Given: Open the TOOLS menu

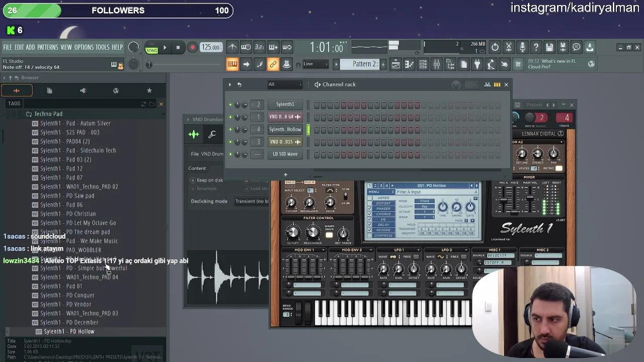Looking at the screenshot, I should (x=102, y=47).
